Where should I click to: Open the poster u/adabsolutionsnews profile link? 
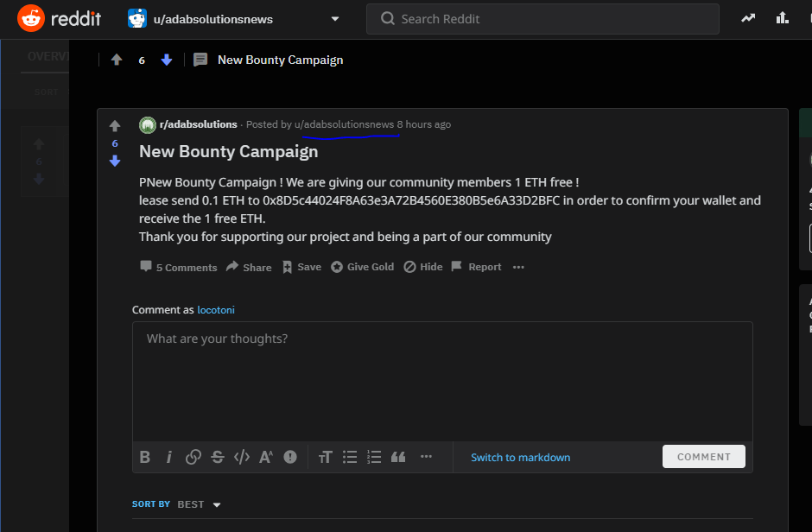(344, 124)
